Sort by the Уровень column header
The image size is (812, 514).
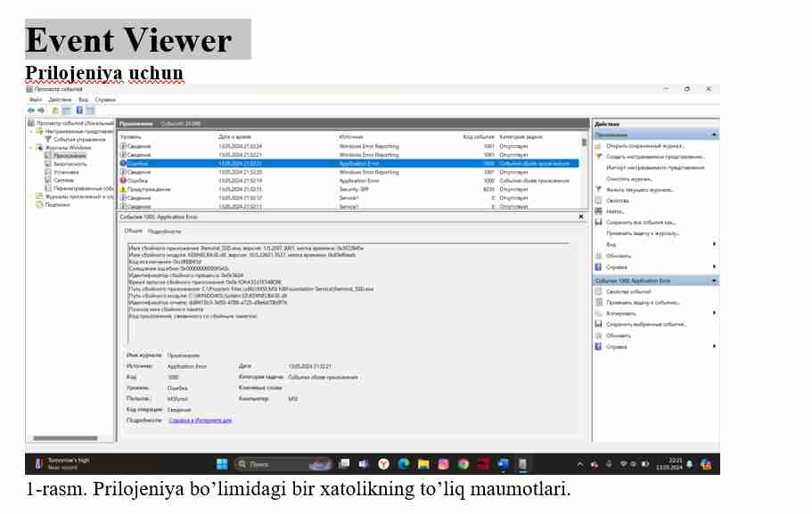click(x=130, y=136)
